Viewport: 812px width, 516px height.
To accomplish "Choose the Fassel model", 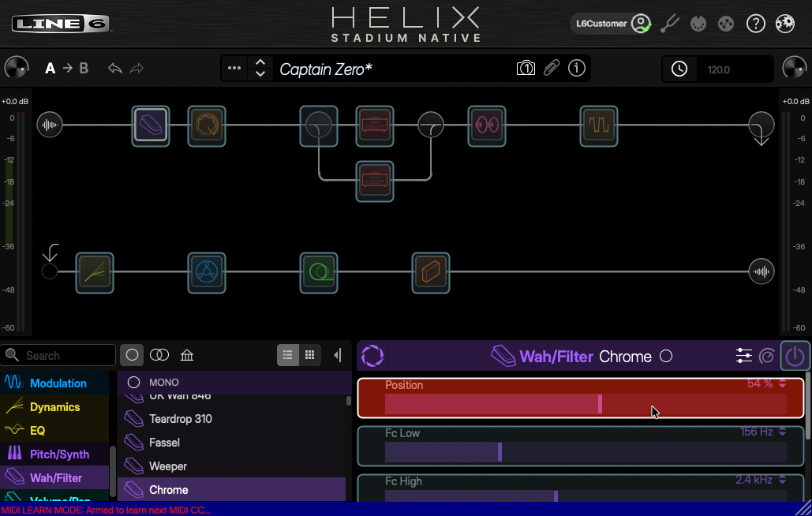I will tap(231, 443).
